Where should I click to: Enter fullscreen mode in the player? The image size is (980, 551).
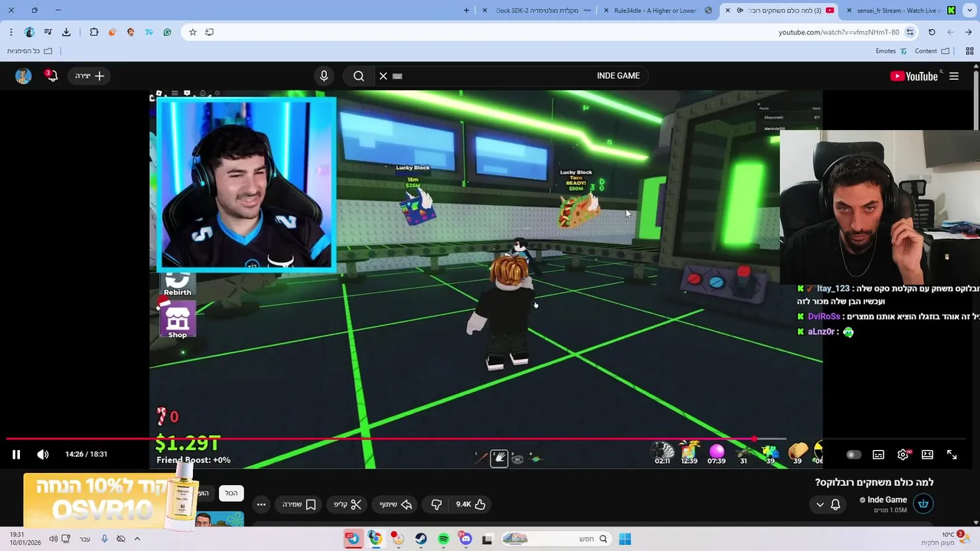click(952, 455)
